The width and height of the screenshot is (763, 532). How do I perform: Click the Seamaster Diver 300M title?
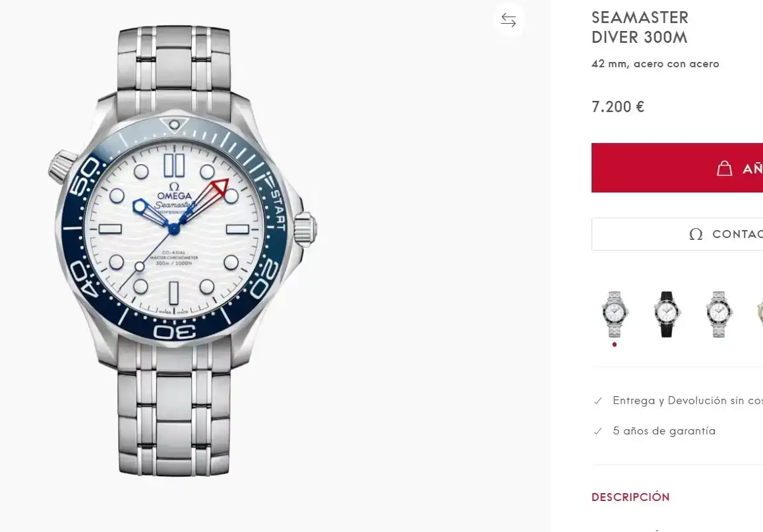[639, 28]
